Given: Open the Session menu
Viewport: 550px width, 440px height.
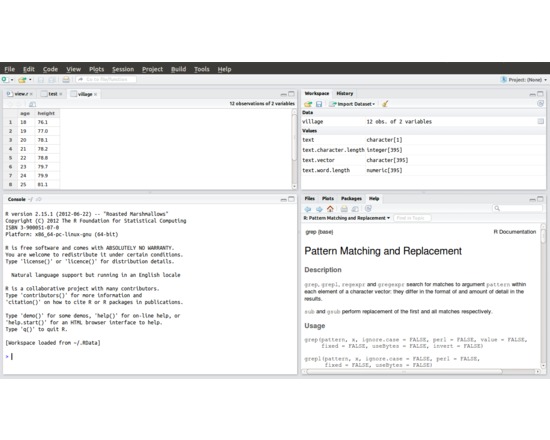Looking at the screenshot, I should point(123,69).
